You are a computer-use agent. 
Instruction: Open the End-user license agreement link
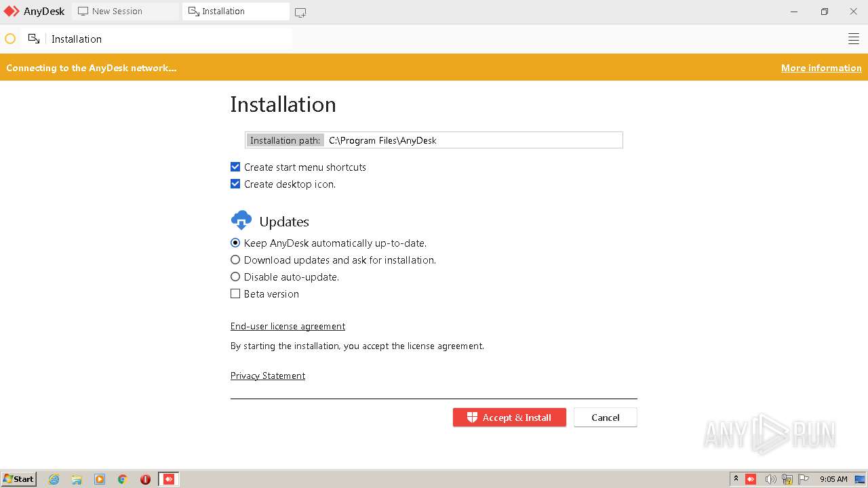(288, 326)
